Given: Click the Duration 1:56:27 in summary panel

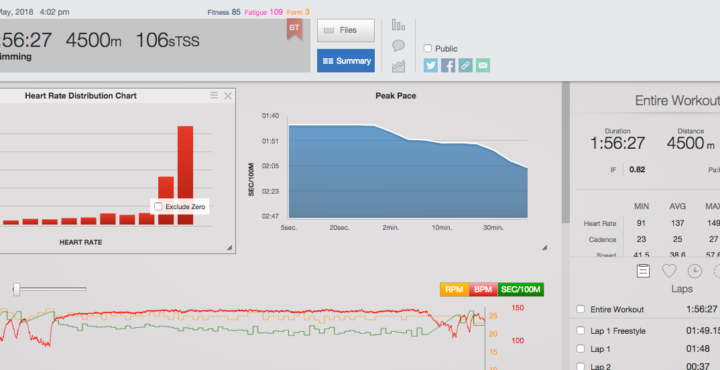Looking at the screenshot, I should coord(618,143).
